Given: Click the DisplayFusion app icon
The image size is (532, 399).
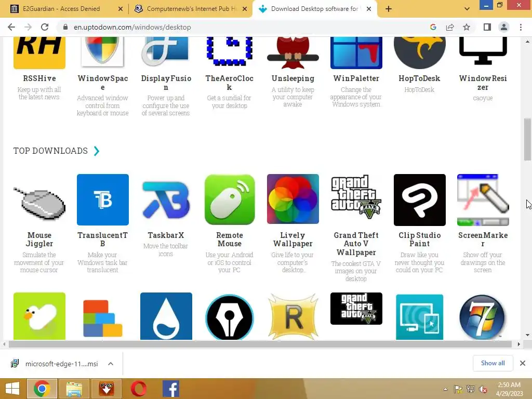Looking at the screenshot, I should tap(166, 52).
